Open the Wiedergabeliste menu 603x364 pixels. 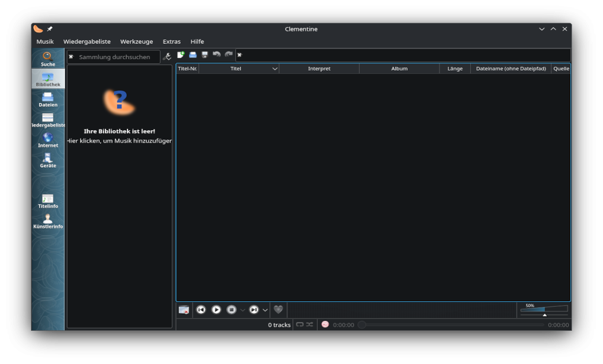tap(87, 41)
